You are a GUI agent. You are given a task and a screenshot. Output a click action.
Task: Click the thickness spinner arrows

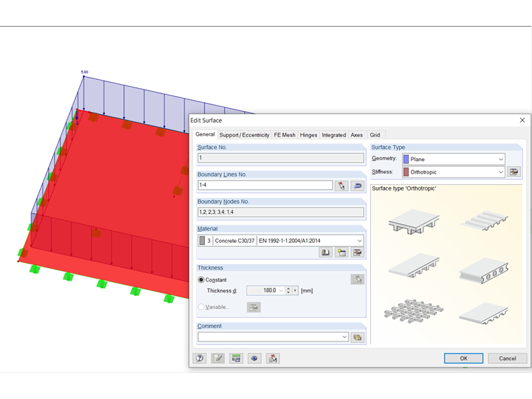coord(288,290)
